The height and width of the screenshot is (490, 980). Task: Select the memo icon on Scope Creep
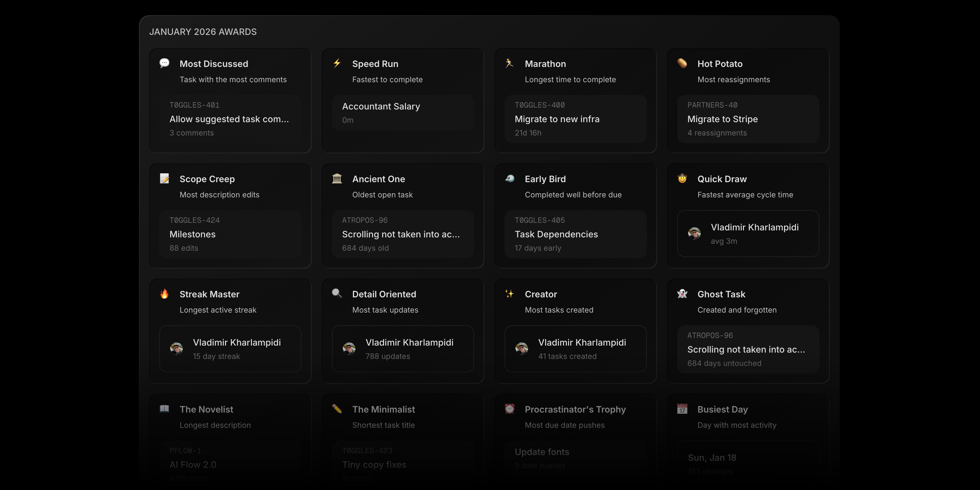click(x=165, y=178)
